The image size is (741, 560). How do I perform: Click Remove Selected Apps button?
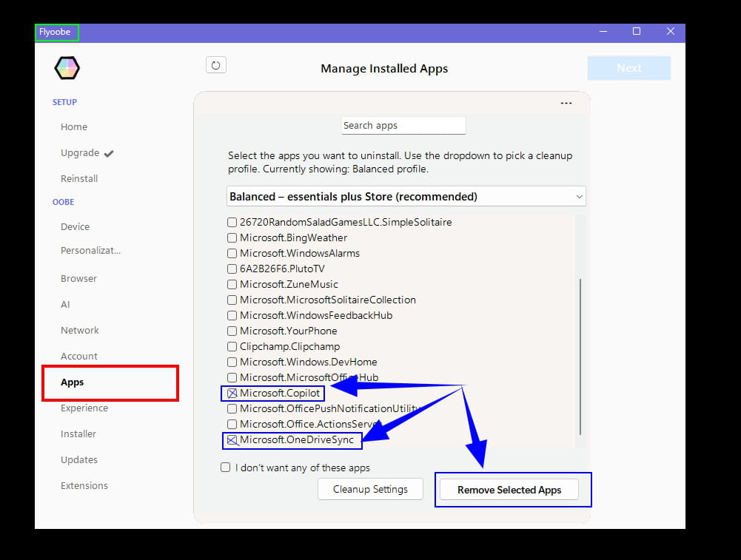[509, 490]
